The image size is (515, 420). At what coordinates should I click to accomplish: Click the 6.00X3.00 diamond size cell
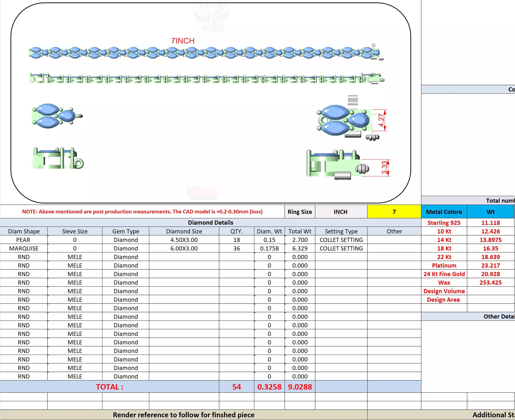[184, 248]
